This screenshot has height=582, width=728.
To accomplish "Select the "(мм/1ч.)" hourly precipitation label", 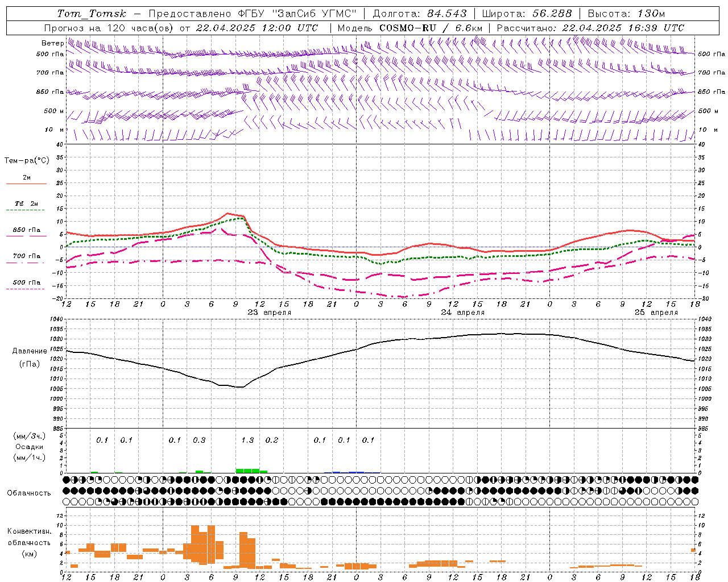I will point(30,458).
